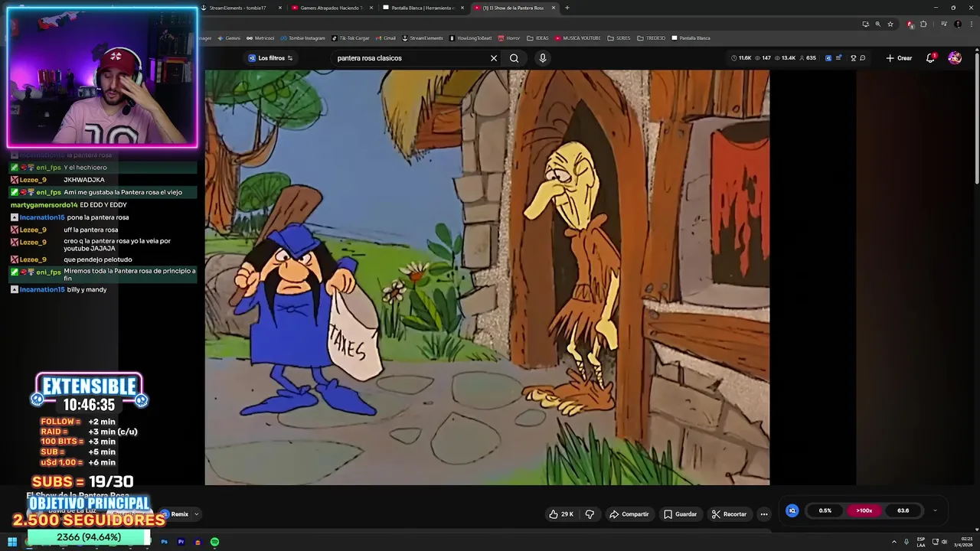Click the magnifier search button
Screen dimensions: 980x551
point(514,58)
